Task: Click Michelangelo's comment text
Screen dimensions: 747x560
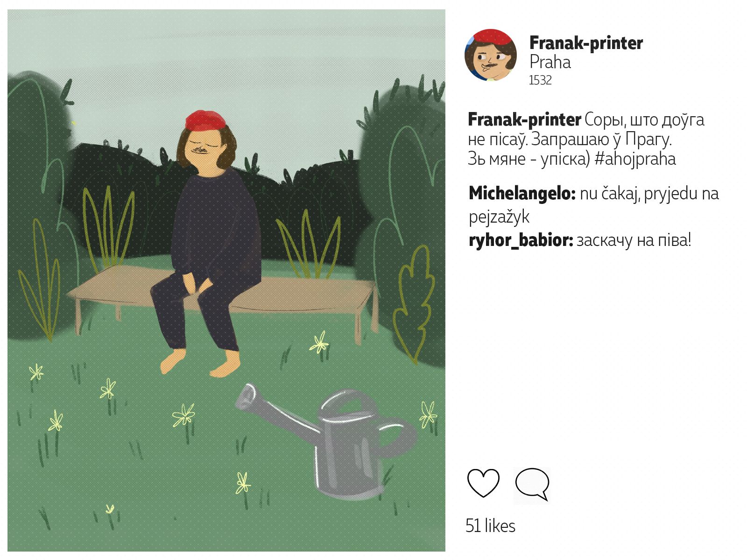Action: [594, 205]
